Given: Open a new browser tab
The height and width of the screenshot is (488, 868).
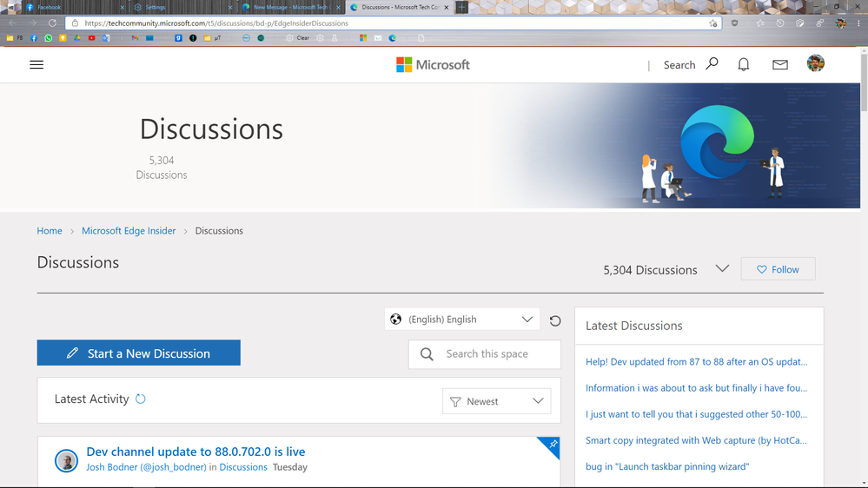Looking at the screenshot, I should pos(461,7).
